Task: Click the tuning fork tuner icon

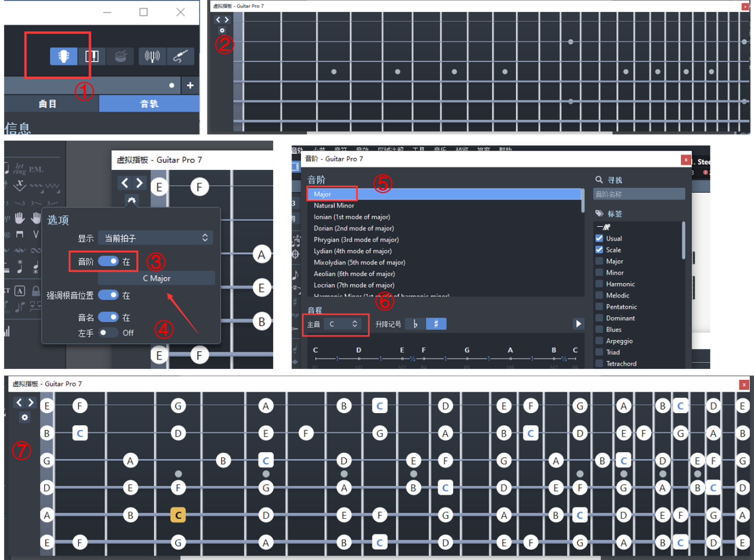Action: [x=152, y=56]
